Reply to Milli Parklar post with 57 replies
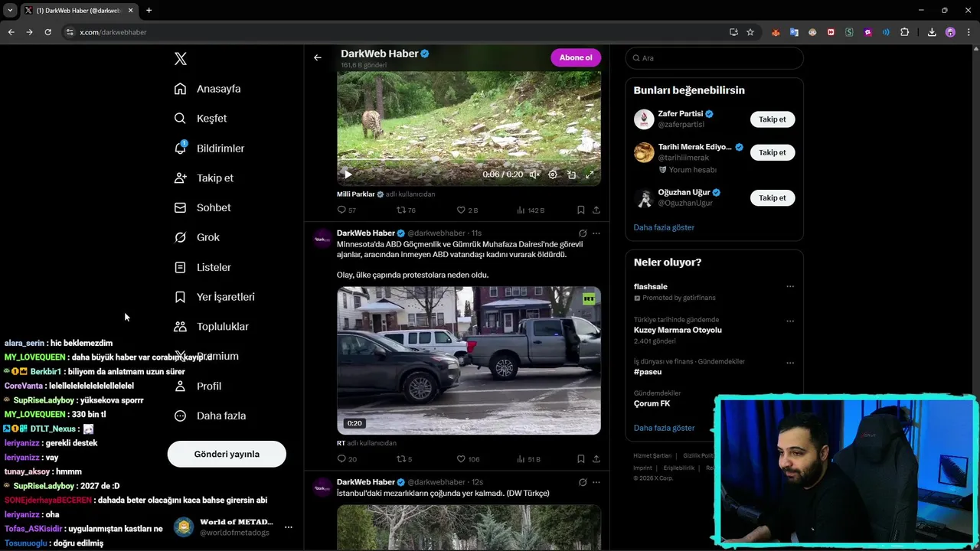This screenshot has width=980, height=551. pos(347,210)
